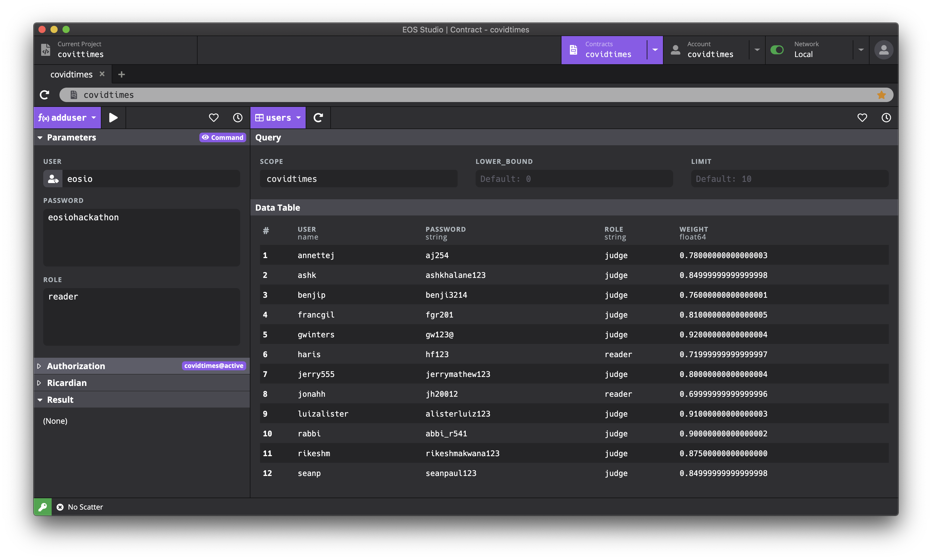Viewport: 932px width, 560px height.
Task: Toggle the Command preview eye button
Action: click(x=223, y=137)
